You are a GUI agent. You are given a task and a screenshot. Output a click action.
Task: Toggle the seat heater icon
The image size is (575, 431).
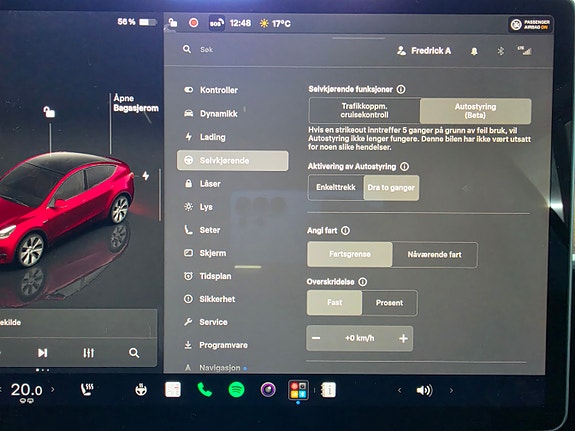[x=87, y=390]
